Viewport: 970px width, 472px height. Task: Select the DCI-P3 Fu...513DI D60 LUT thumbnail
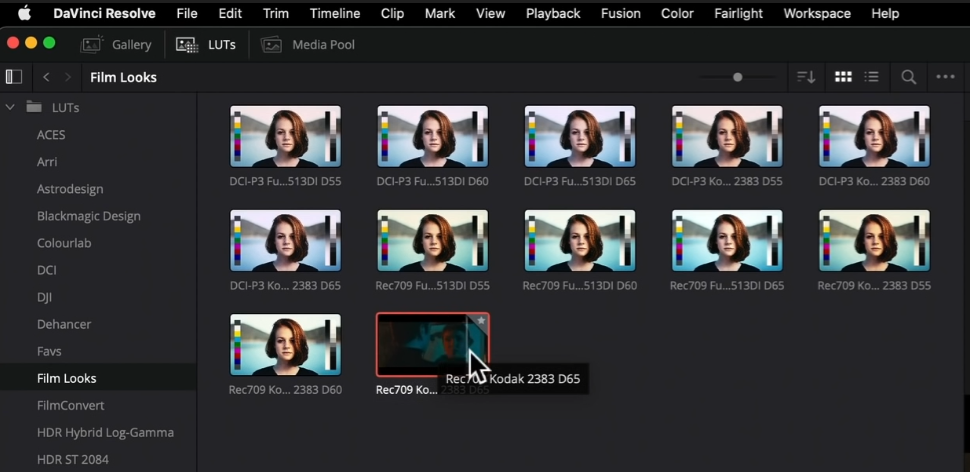[432, 137]
